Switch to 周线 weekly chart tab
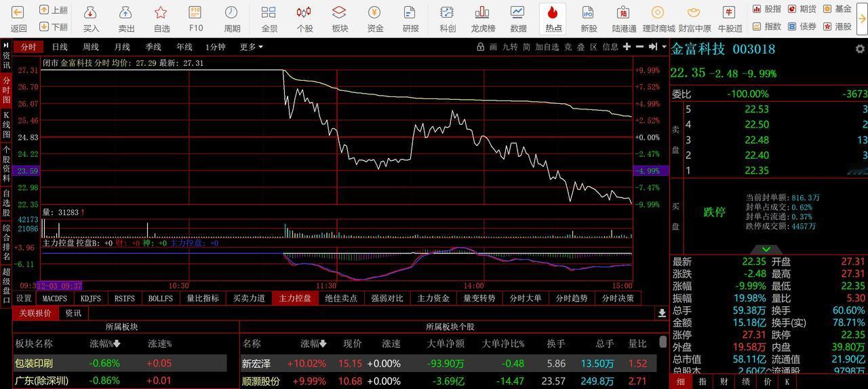This screenshot has height=389, width=868. 91,47
